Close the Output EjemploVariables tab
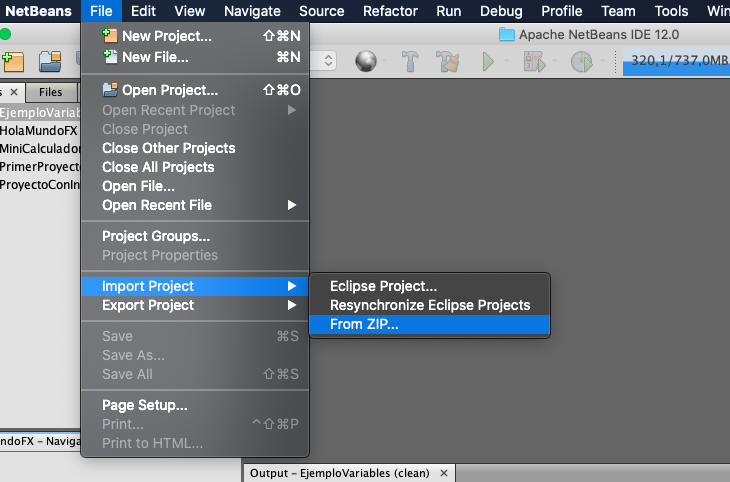 (x=444, y=473)
